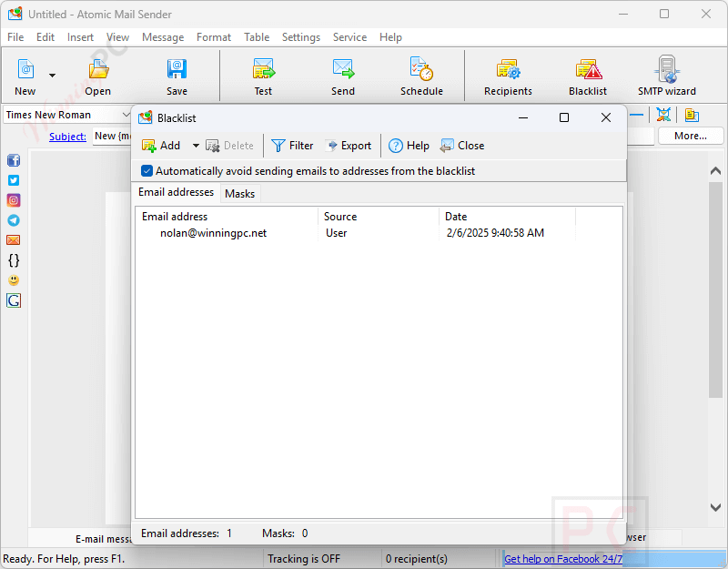Open the Format menu
The width and height of the screenshot is (728, 569).
214,37
